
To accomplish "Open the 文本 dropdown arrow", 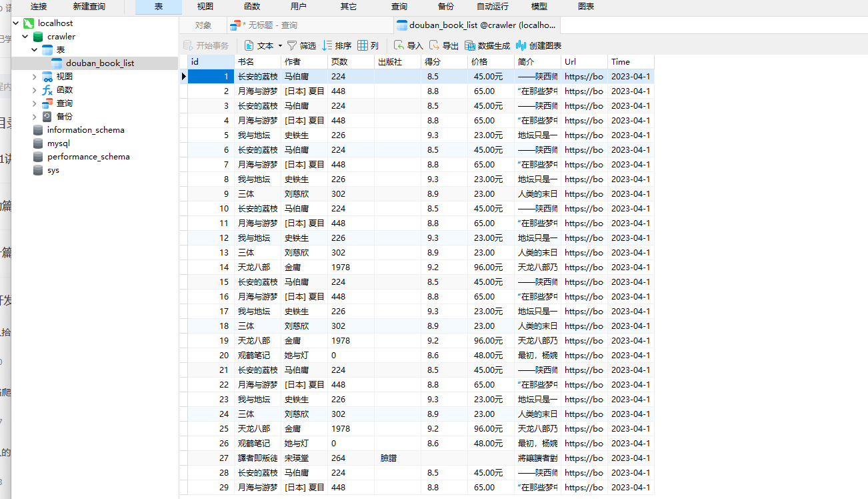I will pos(280,45).
